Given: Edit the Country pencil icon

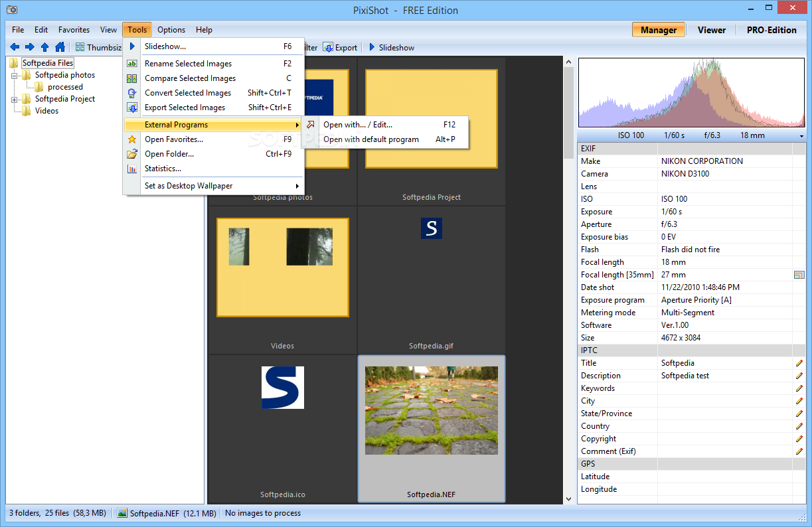Looking at the screenshot, I should pyautogui.click(x=799, y=426).
